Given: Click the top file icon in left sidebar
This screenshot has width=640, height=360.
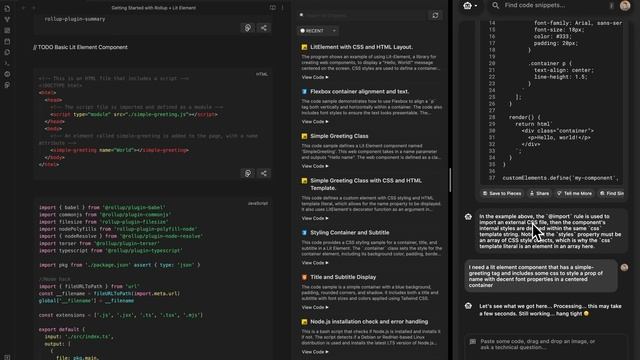Looking at the screenshot, I should [x=7, y=9].
